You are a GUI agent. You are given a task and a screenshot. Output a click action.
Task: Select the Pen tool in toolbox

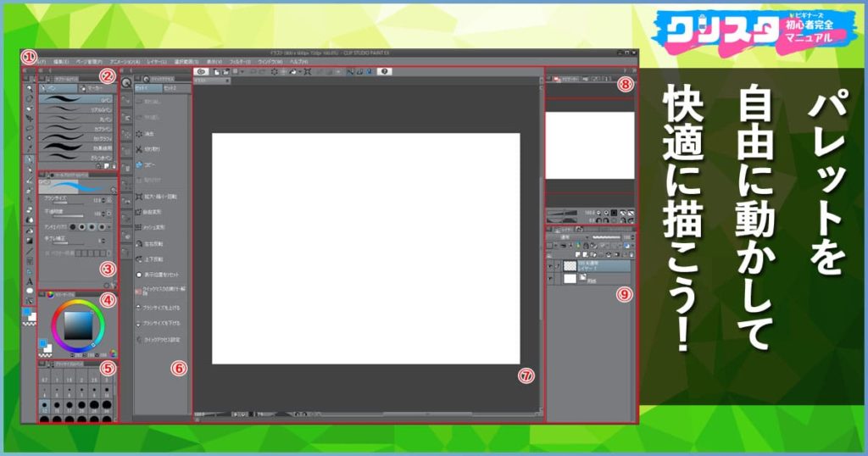tap(30, 159)
